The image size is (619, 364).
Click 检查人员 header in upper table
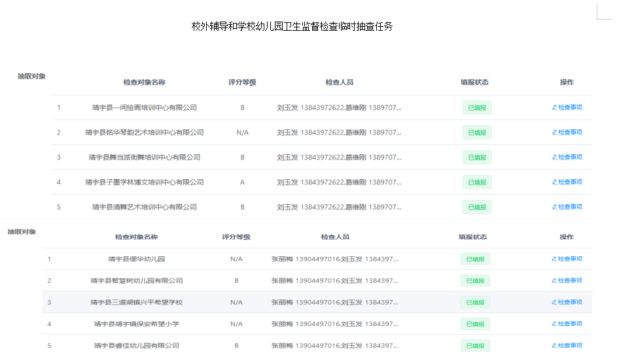coord(340,82)
